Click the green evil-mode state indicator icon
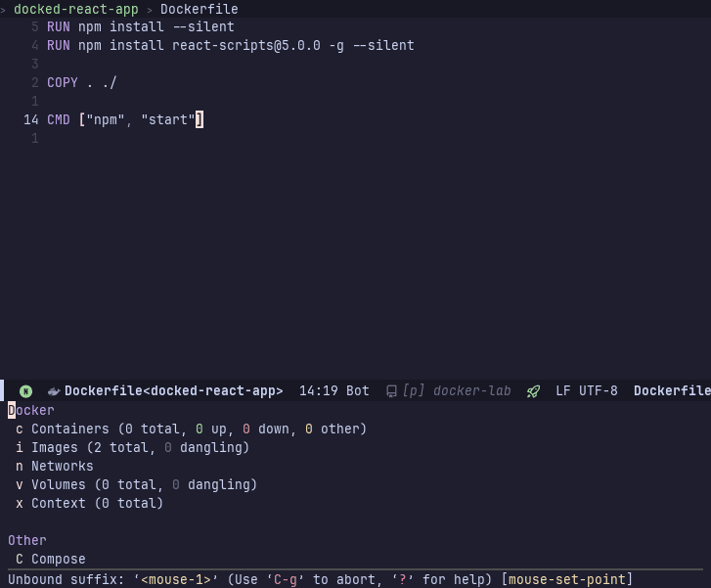 (x=25, y=391)
